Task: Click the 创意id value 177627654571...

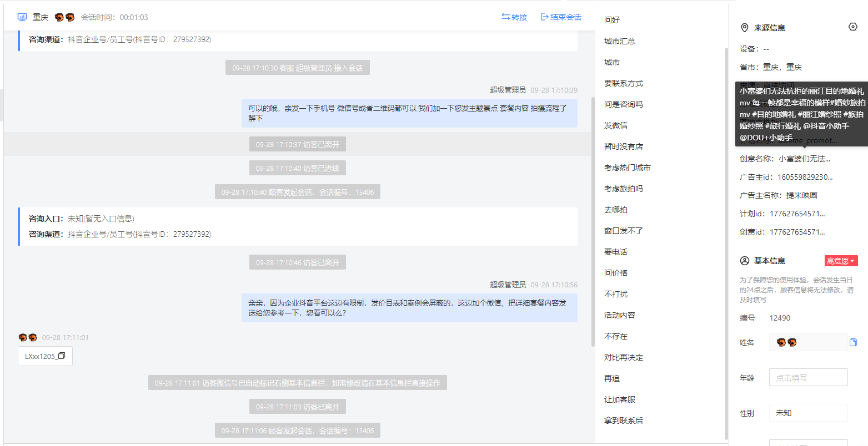Action: coord(797,232)
